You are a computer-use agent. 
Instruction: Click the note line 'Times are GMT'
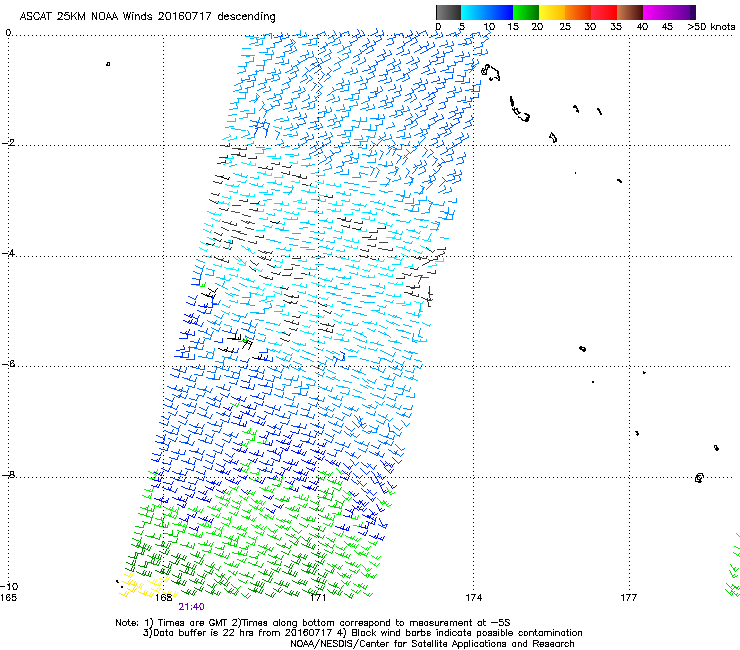pyautogui.click(x=194, y=623)
